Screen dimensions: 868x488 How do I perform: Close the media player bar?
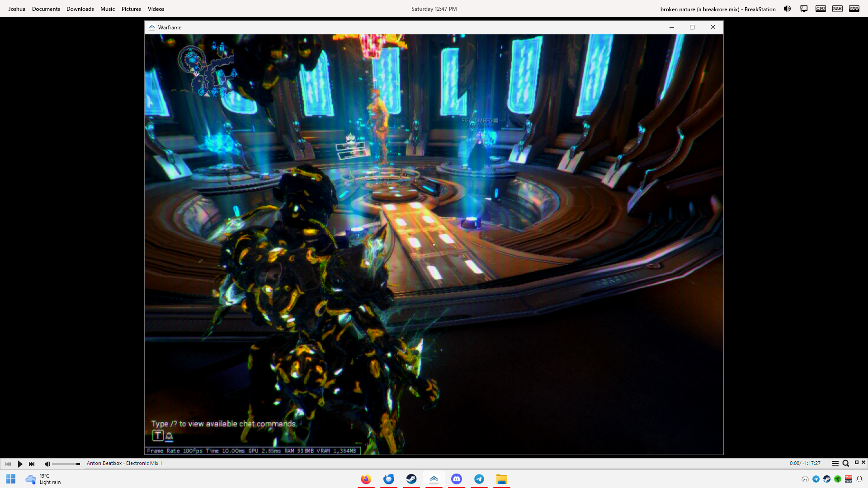(x=863, y=462)
